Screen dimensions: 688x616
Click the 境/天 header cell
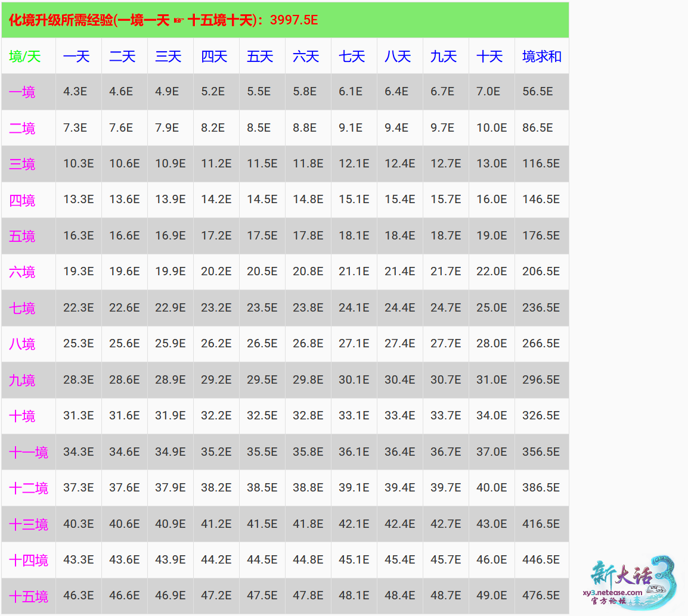click(x=29, y=56)
